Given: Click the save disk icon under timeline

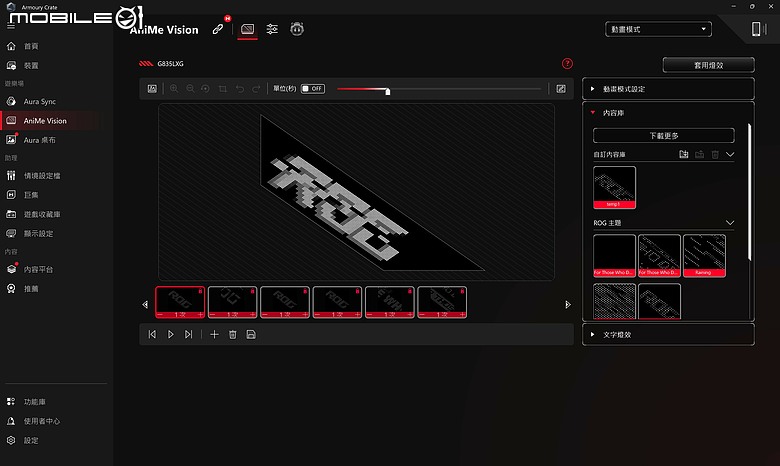Looking at the screenshot, I should (x=251, y=335).
